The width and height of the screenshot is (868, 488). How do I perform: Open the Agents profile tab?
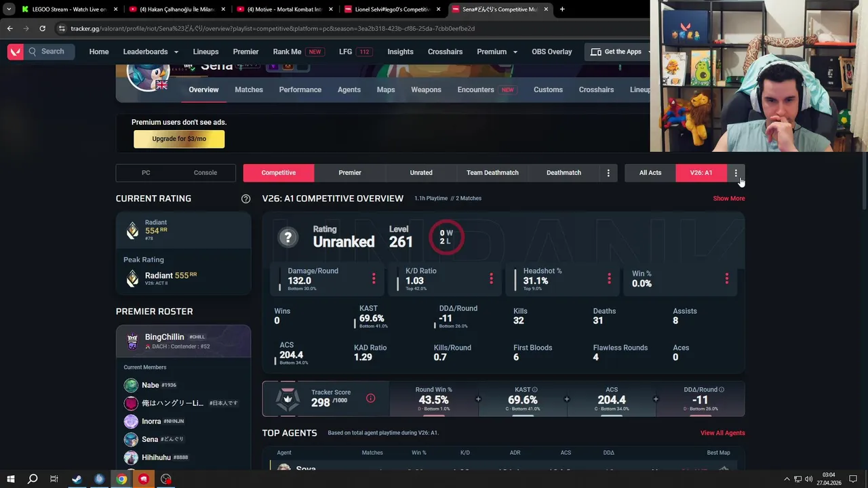349,89
